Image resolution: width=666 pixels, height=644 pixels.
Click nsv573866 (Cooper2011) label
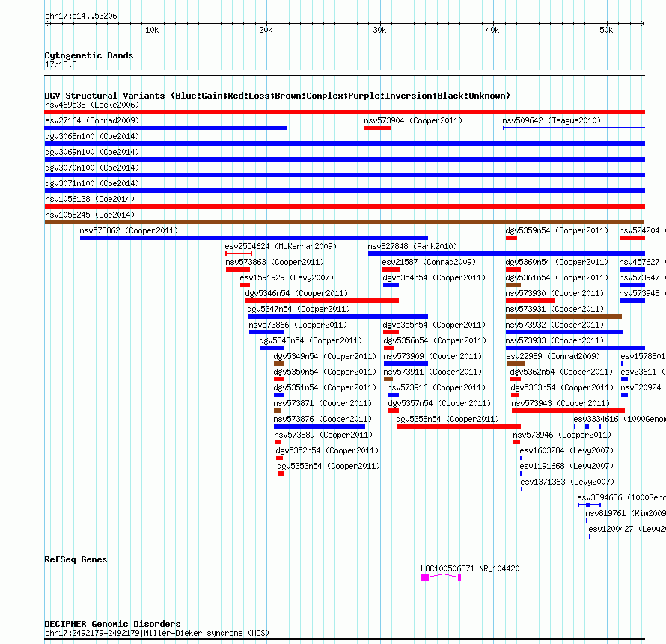tap(298, 325)
